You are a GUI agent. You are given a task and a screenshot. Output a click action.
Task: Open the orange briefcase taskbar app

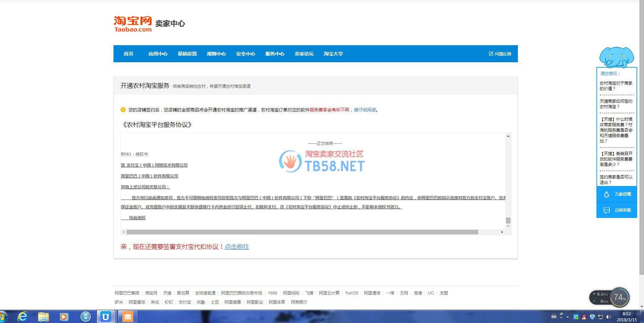(x=127, y=317)
